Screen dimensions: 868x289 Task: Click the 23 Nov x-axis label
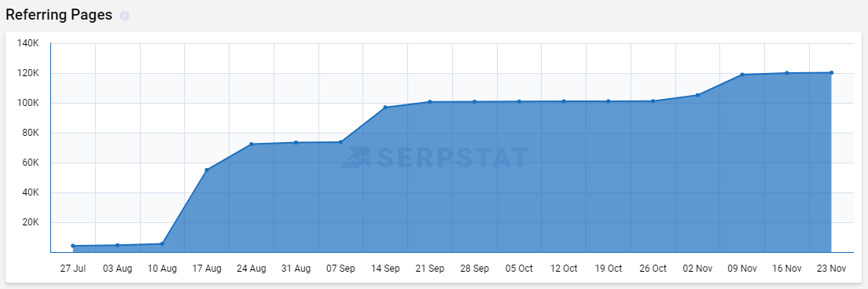pyautogui.click(x=832, y=269)
